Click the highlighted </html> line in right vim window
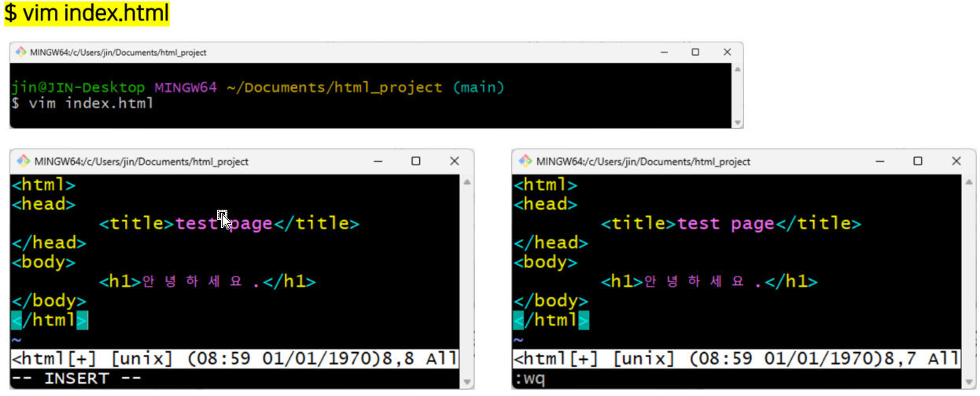The image size is (980, 396). tap(551, 320)
